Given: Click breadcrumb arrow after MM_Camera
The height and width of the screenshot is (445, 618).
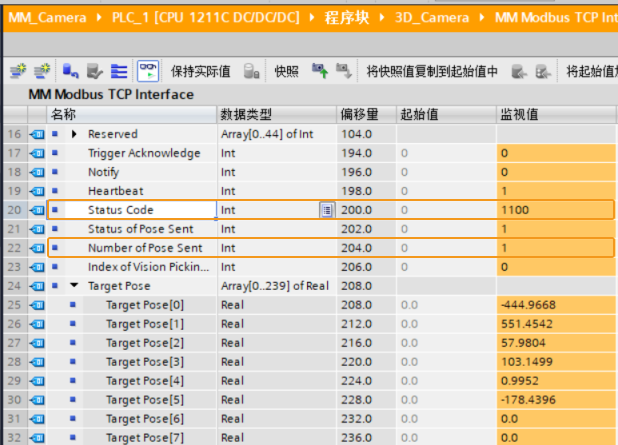Looking at the screenshot, I should 99,18.
